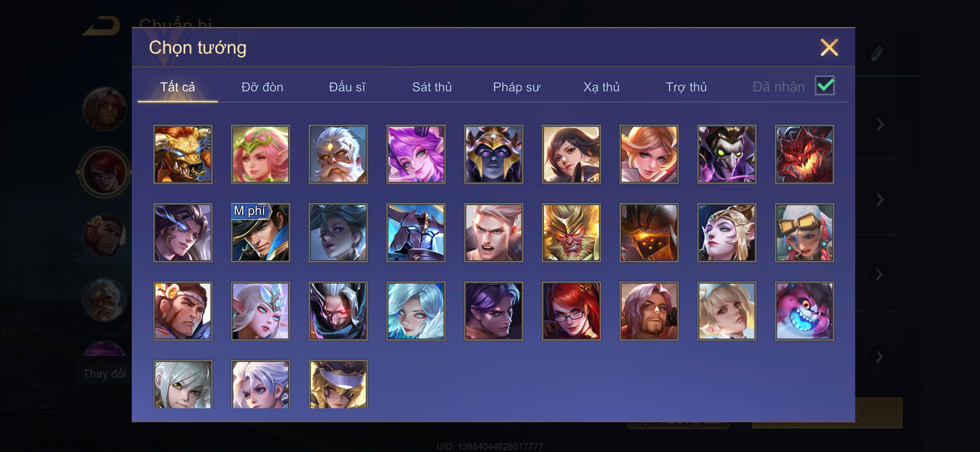Select the red-haired woman with glasses portrait
980x452 pixels.
[571, 311]
